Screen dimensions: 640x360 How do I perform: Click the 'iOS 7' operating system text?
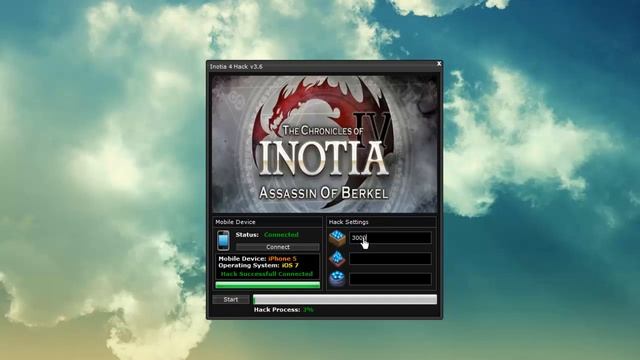(290, 265)
